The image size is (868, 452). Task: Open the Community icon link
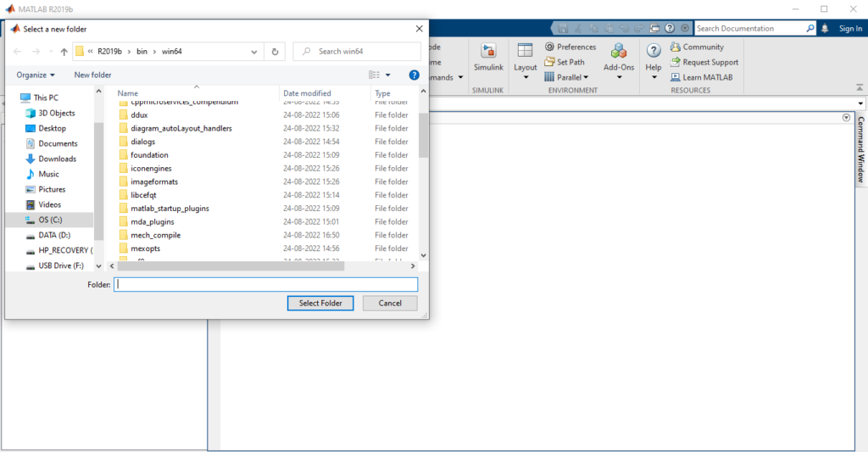pyautogui.click(x=675, y=47)
